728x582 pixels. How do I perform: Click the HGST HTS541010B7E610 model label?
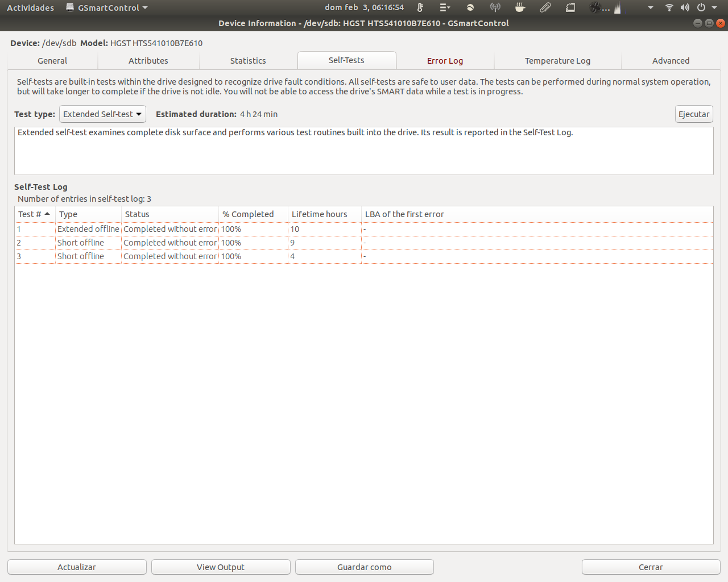(x=156, y=43)
